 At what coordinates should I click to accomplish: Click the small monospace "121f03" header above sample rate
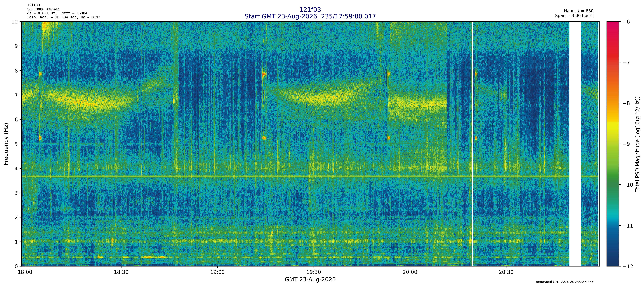point(34,5)
